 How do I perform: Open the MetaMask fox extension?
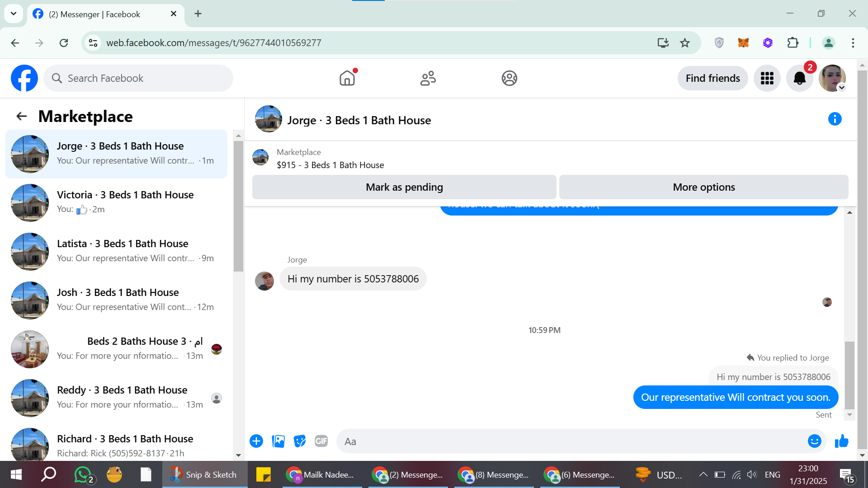coord(743,43)
